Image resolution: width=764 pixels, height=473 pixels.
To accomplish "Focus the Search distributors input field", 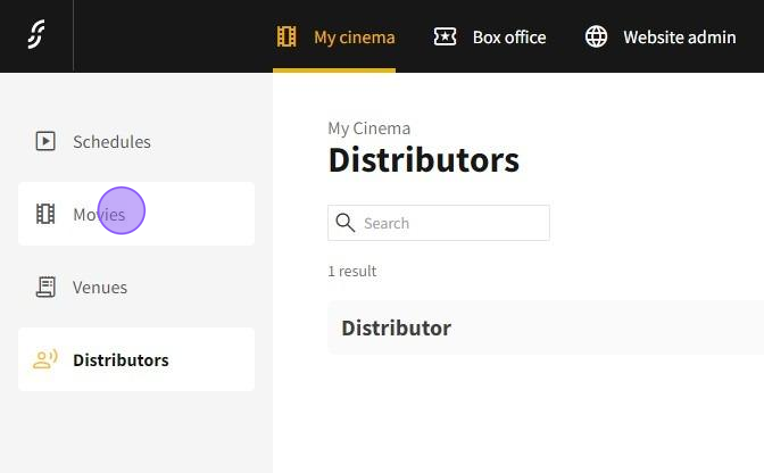I will (x=450, y=223).
